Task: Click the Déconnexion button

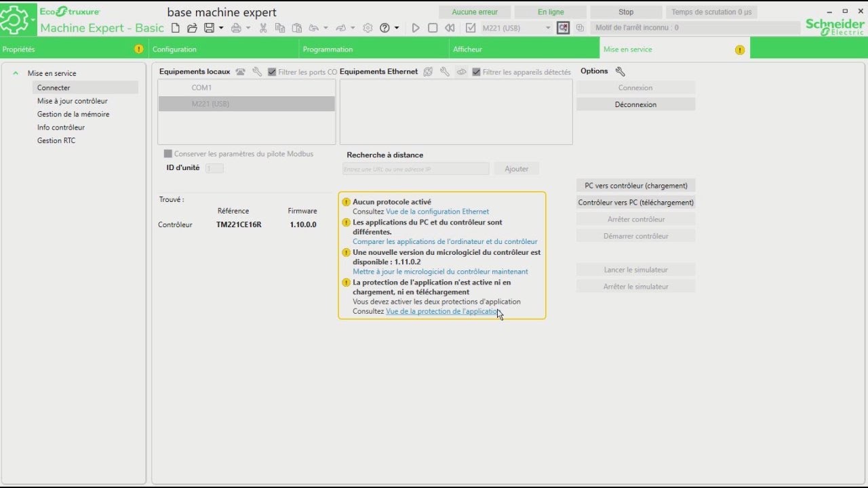Action: [x=635, y=104]
